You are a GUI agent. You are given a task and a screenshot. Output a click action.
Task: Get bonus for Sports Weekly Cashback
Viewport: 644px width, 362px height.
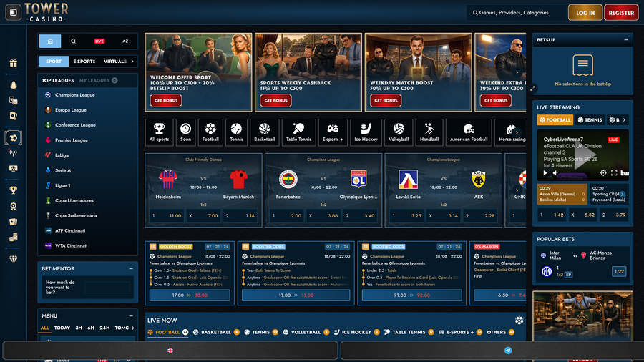(275, 100)
